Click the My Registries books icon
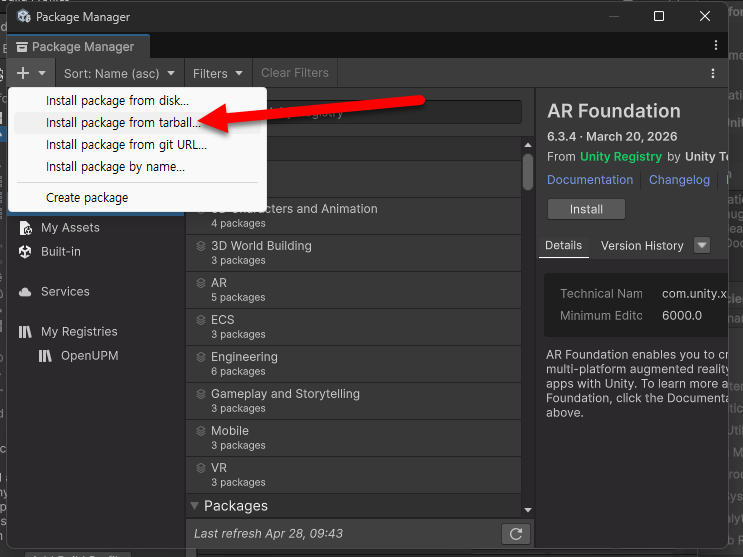The height and width of the screenshot is (557, 743). coord(25,332)
